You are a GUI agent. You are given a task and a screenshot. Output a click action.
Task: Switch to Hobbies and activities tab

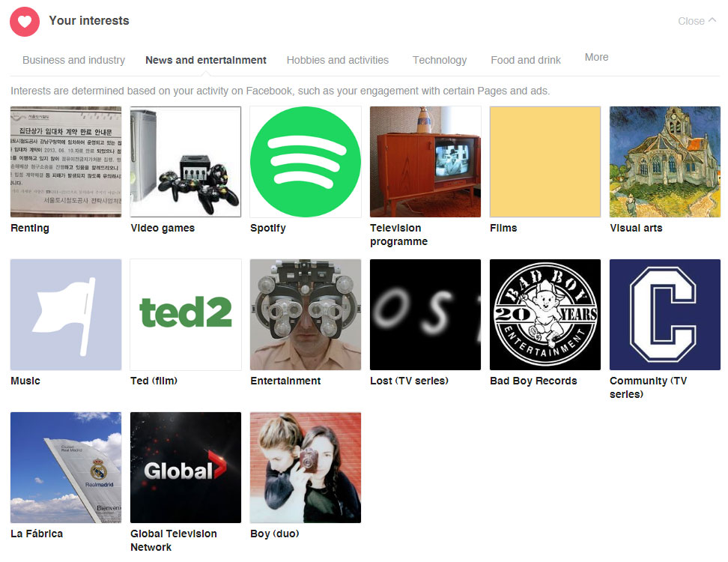338,60
